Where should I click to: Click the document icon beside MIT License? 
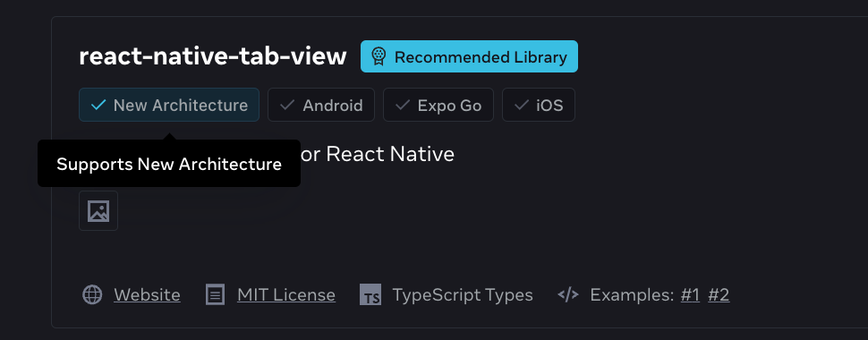pos(215,294)
